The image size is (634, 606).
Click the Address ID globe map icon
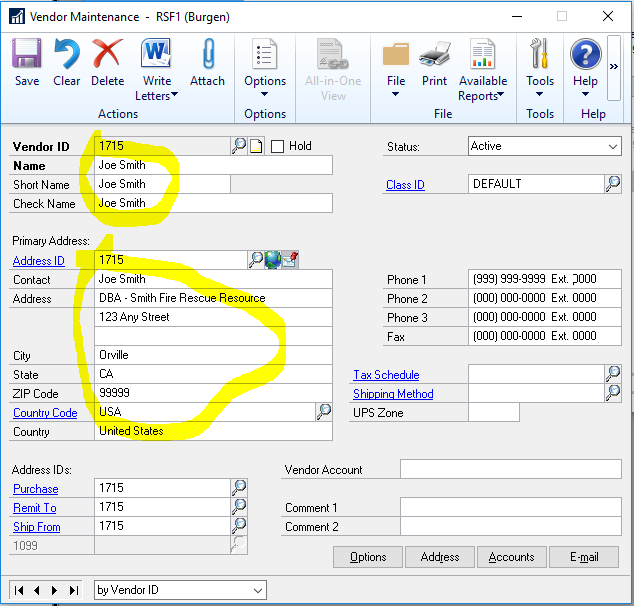point(273,260)
